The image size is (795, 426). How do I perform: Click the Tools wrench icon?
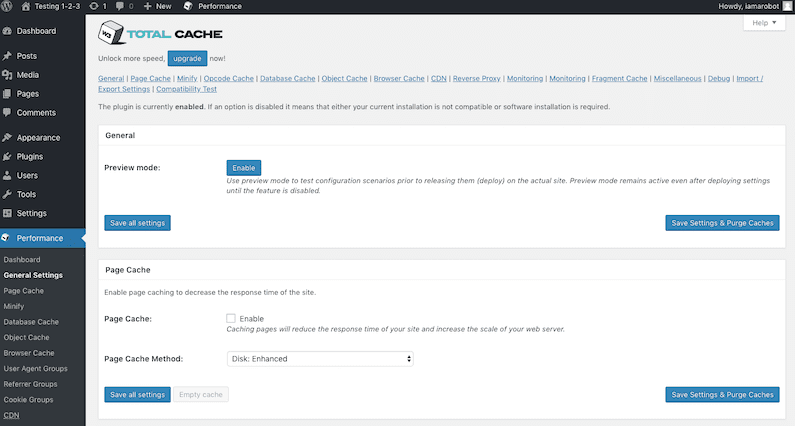[7, 194]
